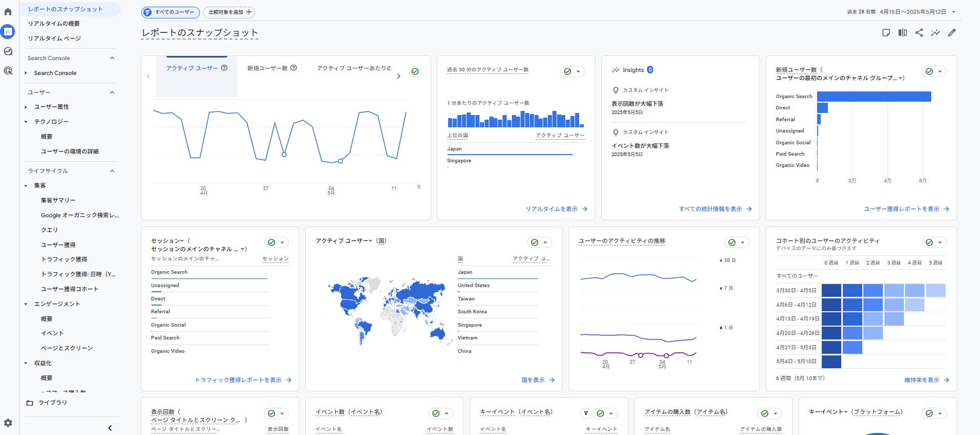Screen dimensions: 980x435
Task: Collapse the Search Console section chevron
Action: [112, 58]
